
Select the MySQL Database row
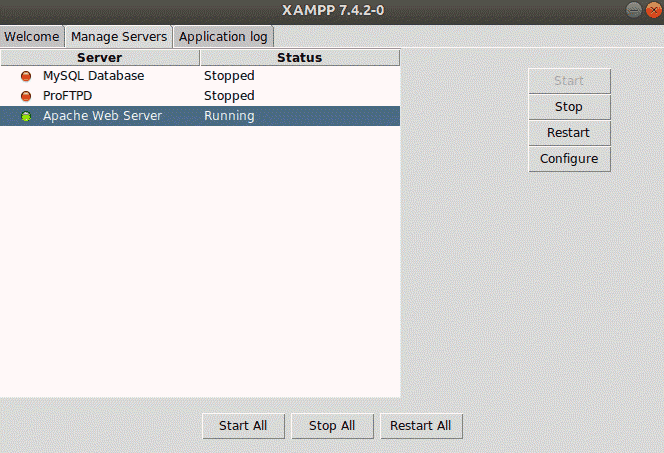tap(200, 76)
